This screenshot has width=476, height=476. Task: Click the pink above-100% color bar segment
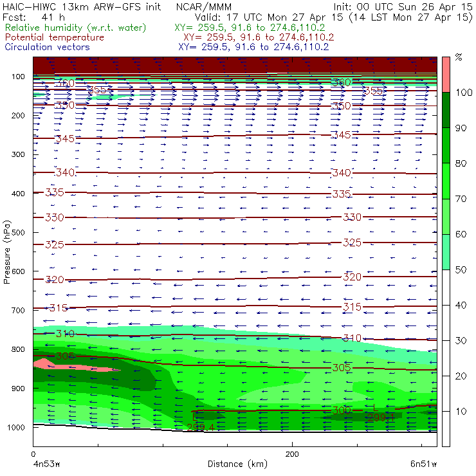pos(446,75)
